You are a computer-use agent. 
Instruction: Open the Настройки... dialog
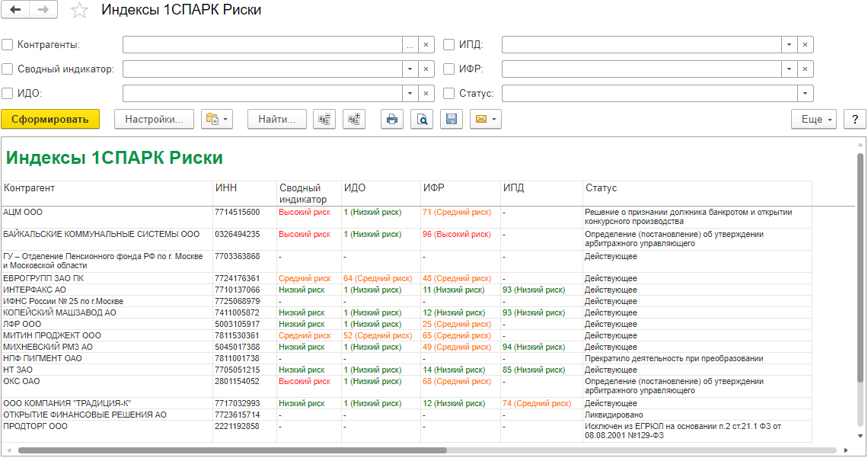(x=154, y=119)
